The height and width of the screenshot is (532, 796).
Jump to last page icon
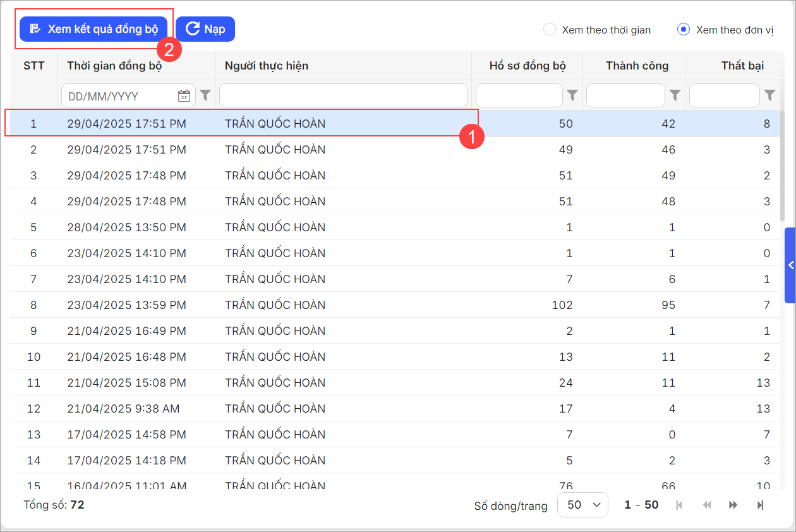[761, 505]
